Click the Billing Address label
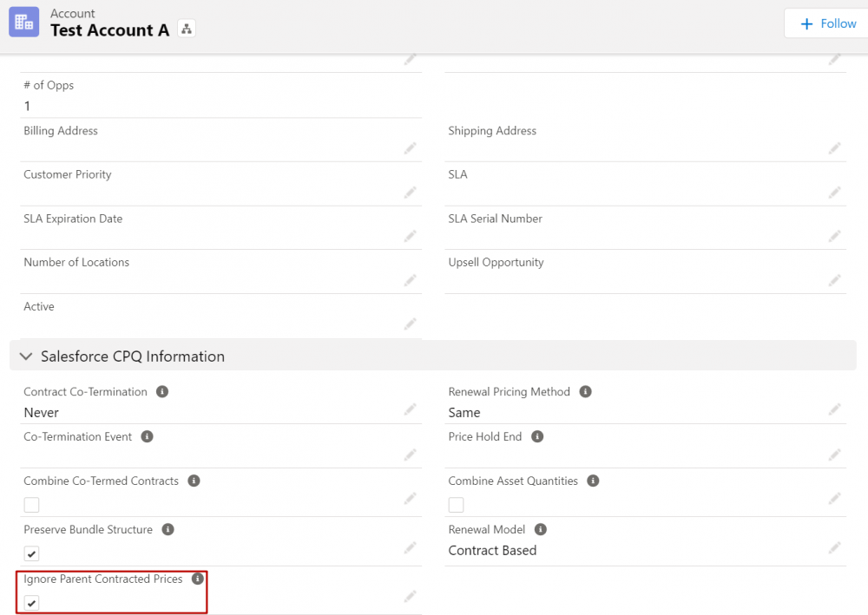 pos(61,130)
